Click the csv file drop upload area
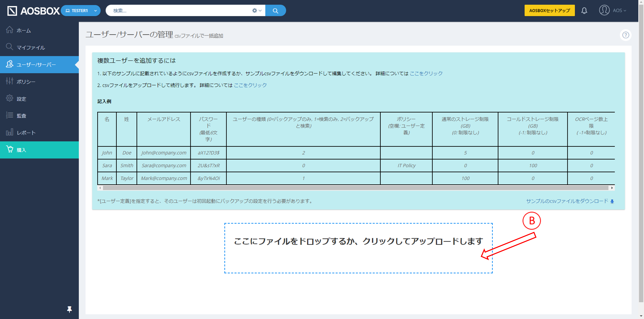This screenshot has width=644, height=319. pyautogui.click(x=358, y=248)
